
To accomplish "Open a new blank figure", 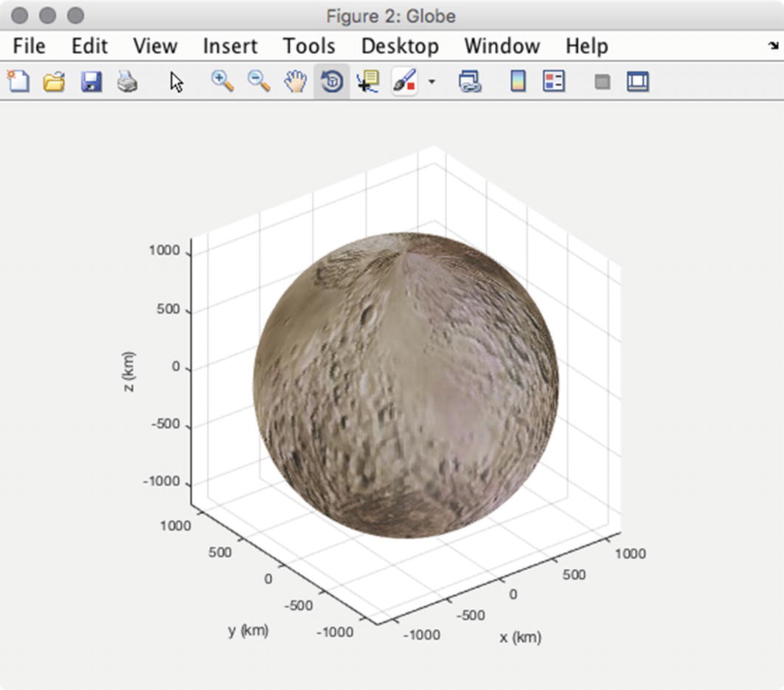I will click(18, 82).
